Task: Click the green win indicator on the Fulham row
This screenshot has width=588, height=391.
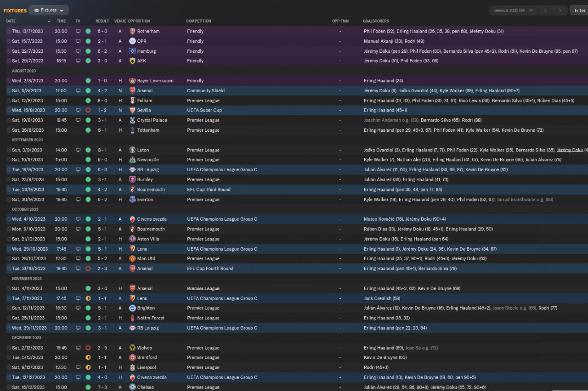Action: click(88, 101)
